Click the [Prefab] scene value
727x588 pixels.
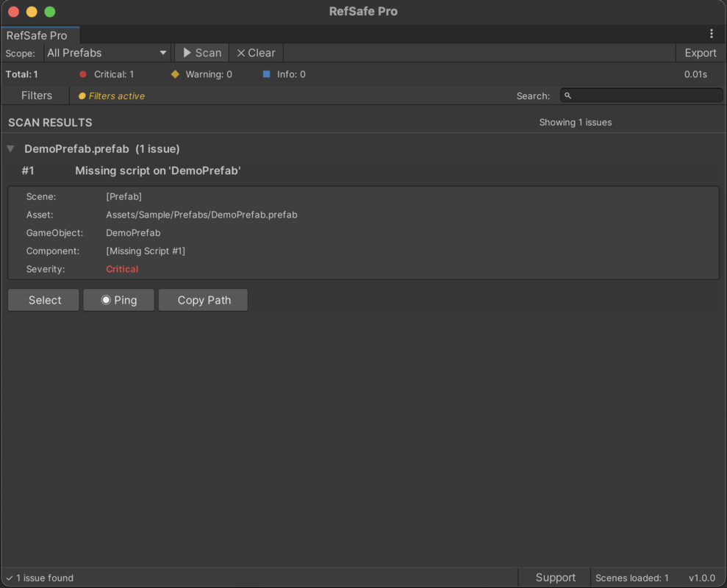pyautogui.click(x=123, y=197)
